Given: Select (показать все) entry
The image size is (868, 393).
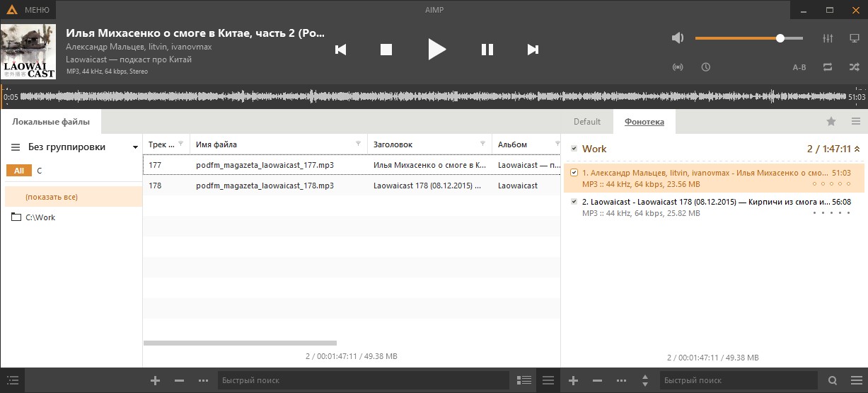Looking at the screenshot, I should pos(72,197).
